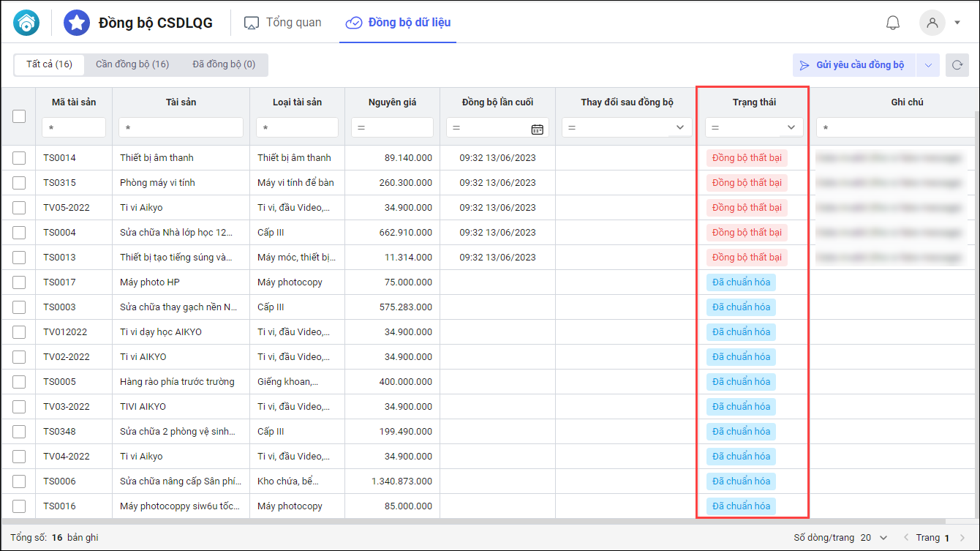Toggle the select-all header checkbox
Image resolution: width=980 pixels, height=551 pixels.
coord(19,116)
